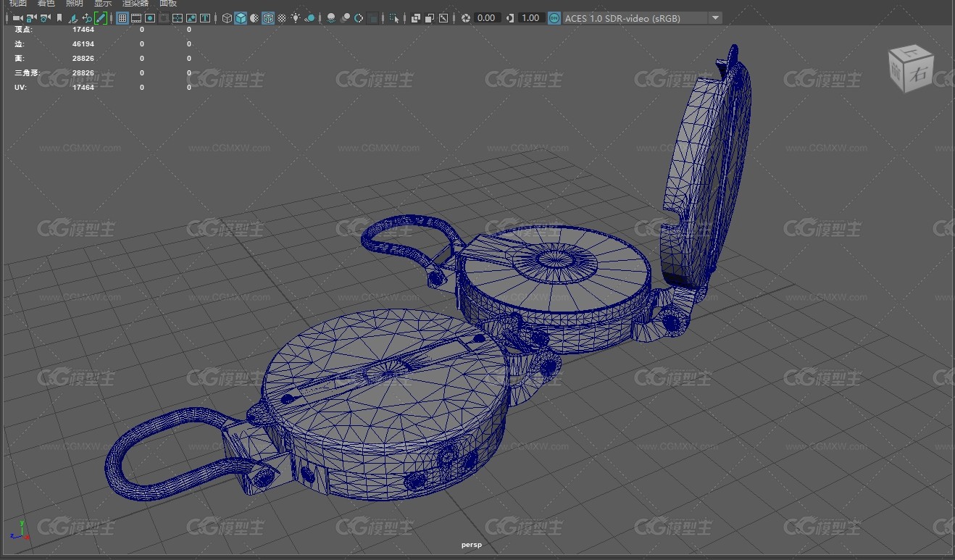Click the camera Bookmarks icon
This screenshot has width=955, height=560.
point(59,18)
